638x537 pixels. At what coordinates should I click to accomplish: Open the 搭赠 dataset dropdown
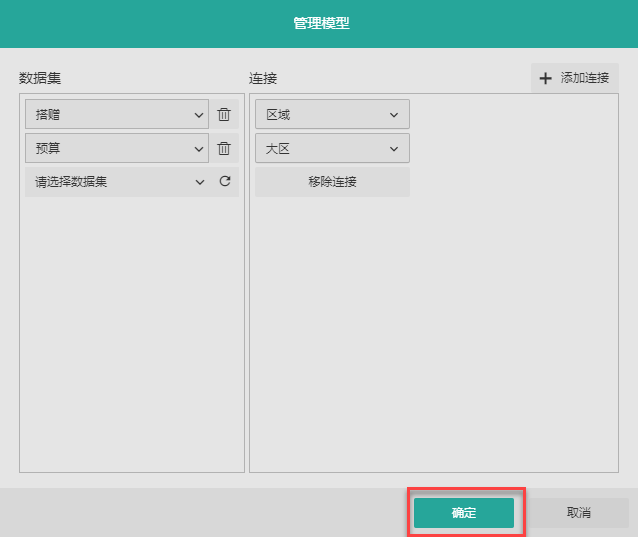click(117, 114)
